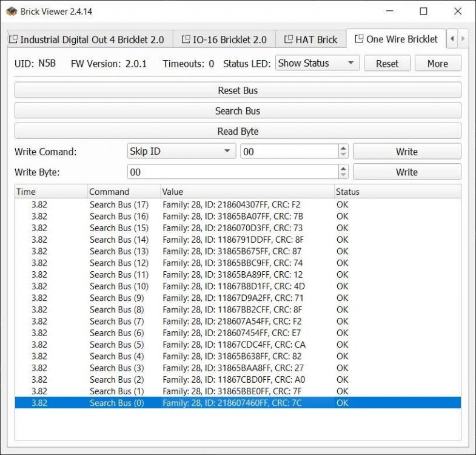476x455 pixels.
Task: Click the Write Byte 00 input field
Action: click(x=233, y=172)
